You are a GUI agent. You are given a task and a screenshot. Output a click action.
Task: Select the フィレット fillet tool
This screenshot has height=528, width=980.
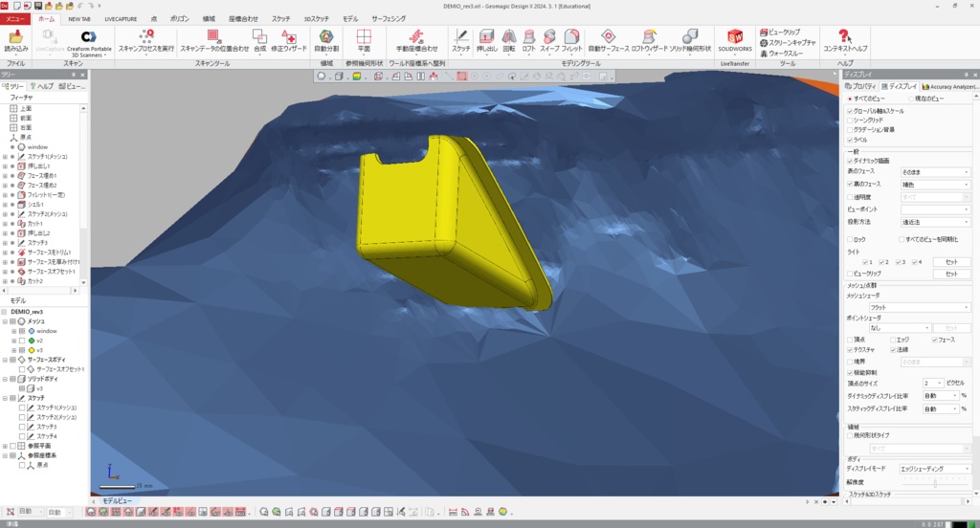(571, 40)
